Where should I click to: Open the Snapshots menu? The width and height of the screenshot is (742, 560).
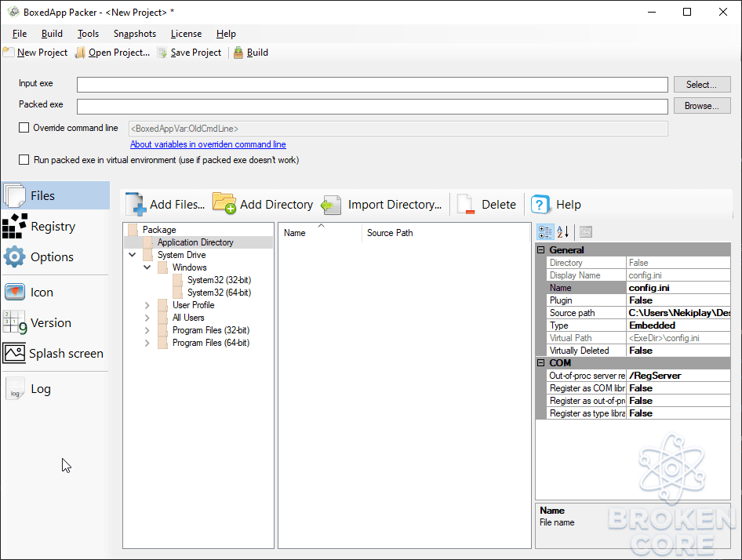click(x=135, y=34)
